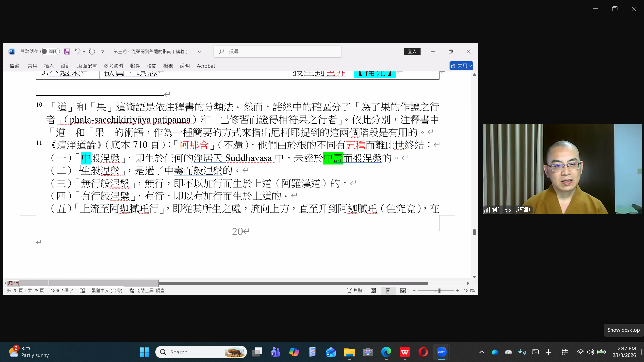644x362 pixels.
Task: Open Customize Quick Access Toolbar dropdown
Action: point(103,51)
